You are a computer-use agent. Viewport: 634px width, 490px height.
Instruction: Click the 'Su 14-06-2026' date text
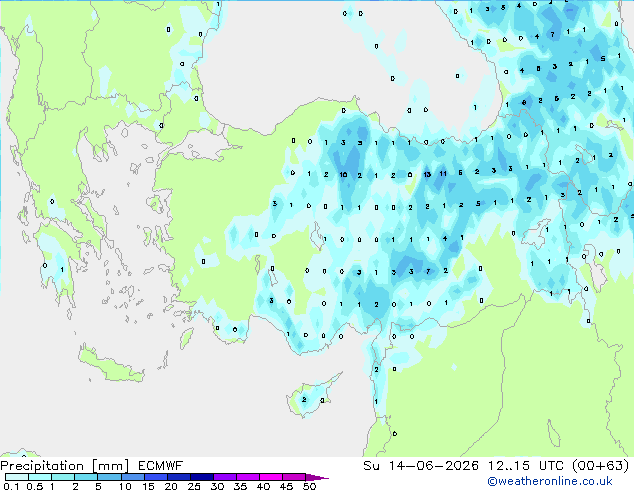tap(421, 466)
